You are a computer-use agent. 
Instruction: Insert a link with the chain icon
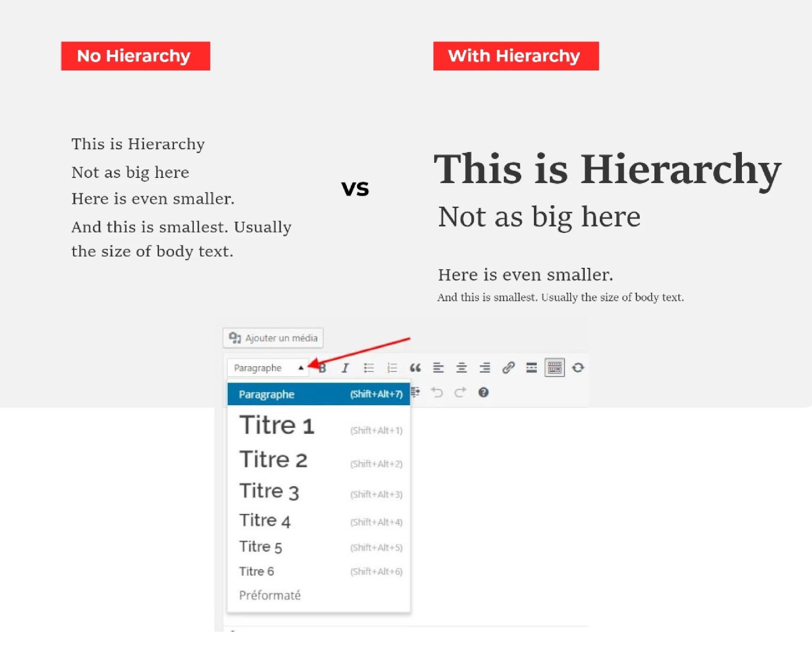click(x=508, y=368)
